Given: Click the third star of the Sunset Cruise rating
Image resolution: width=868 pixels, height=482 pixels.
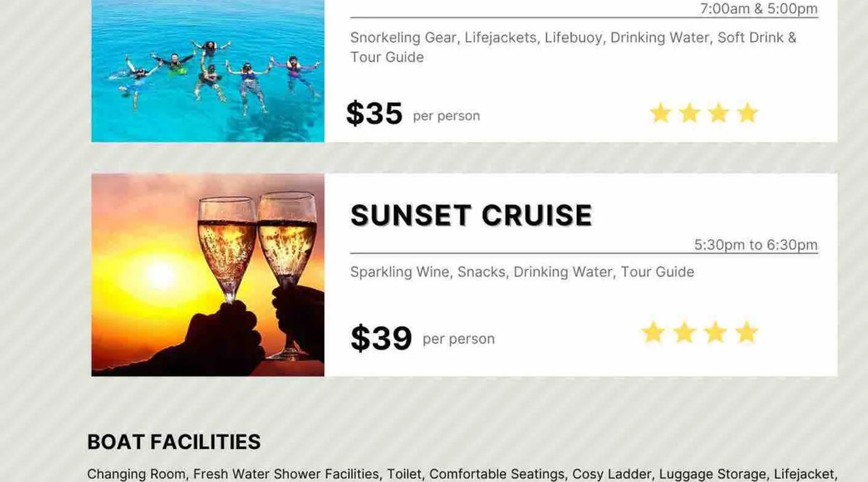Looking at the screenshot, I should click(716, 333).
